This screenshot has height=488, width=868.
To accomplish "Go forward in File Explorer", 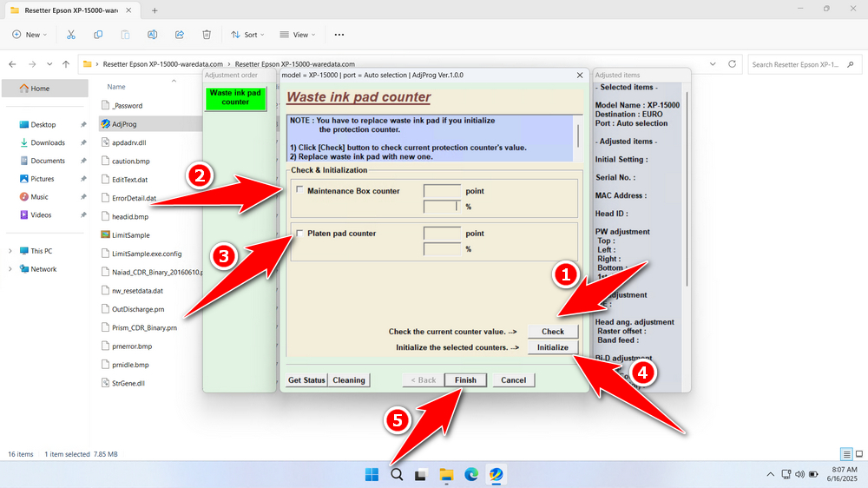I will pyautogui.click(x=32, y=64).
